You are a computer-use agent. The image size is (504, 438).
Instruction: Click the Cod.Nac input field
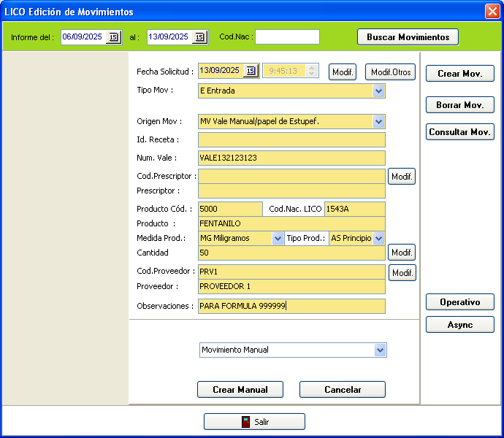pos(287,37)
